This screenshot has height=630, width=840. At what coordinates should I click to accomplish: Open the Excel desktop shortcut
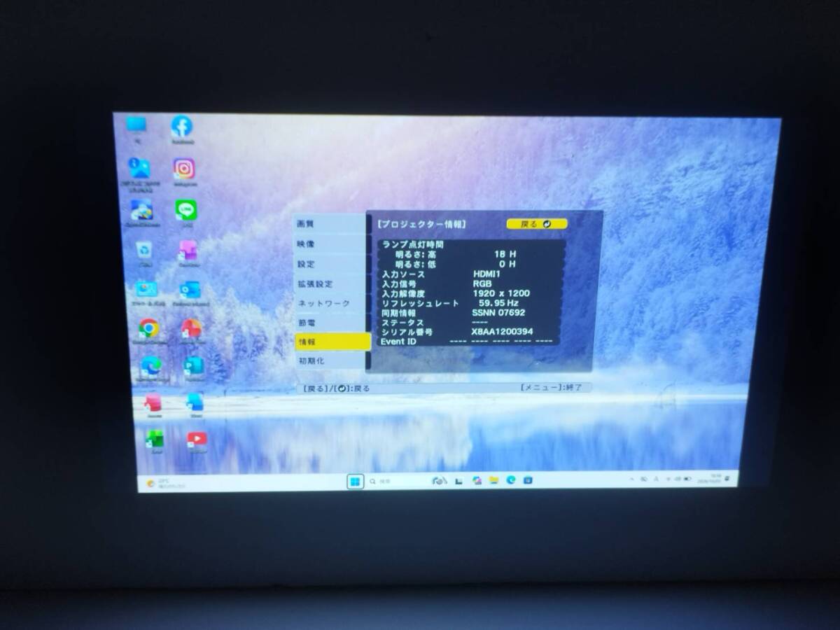point(154,438)
